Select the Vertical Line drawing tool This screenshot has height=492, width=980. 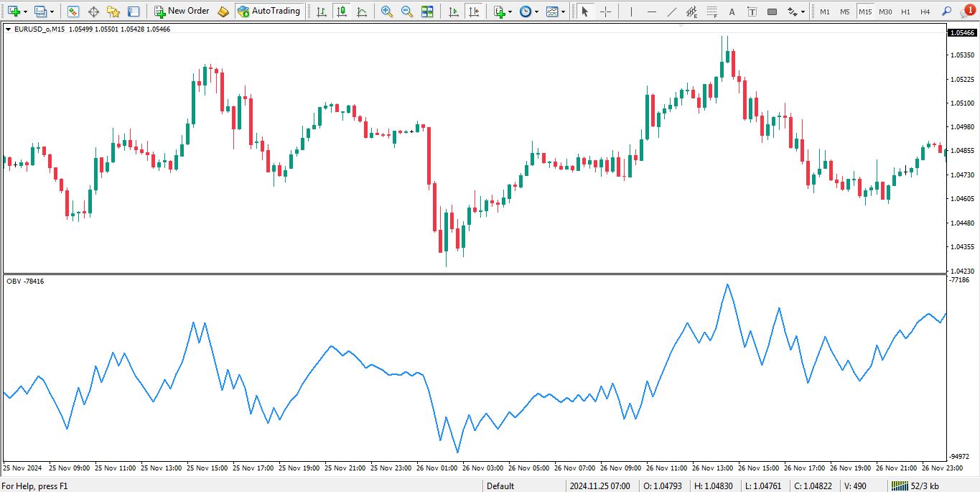point(631,11)
